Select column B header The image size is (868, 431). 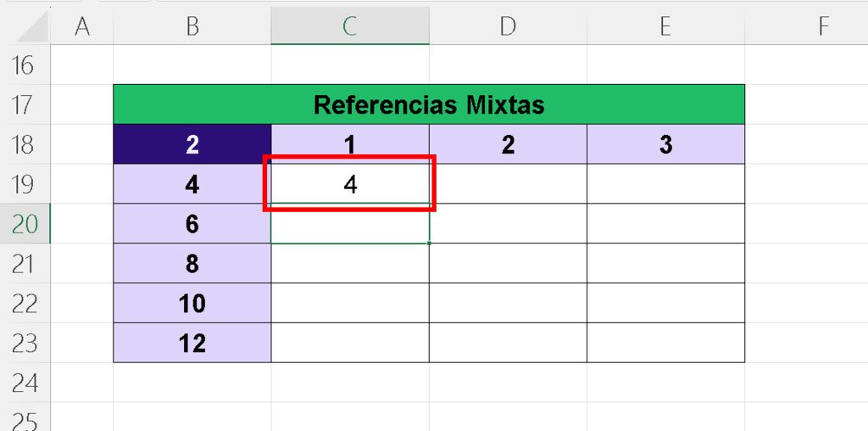click(x=192, y=26)
